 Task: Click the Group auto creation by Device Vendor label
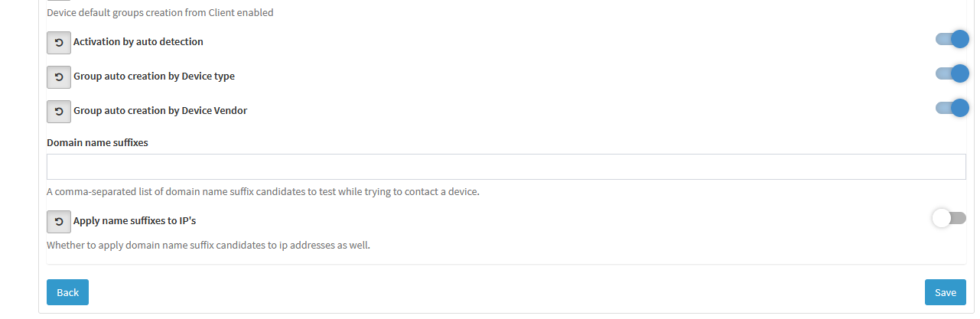tap(160, 111)
